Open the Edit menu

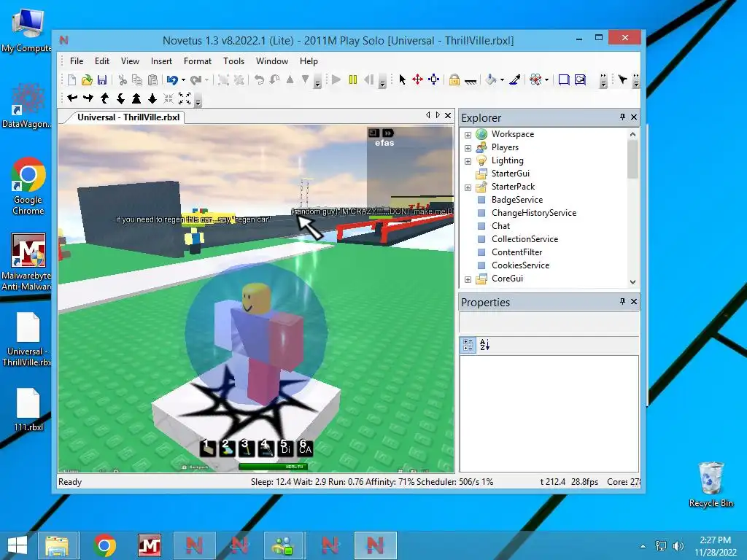pyautogui.click(x=102, y=61)
